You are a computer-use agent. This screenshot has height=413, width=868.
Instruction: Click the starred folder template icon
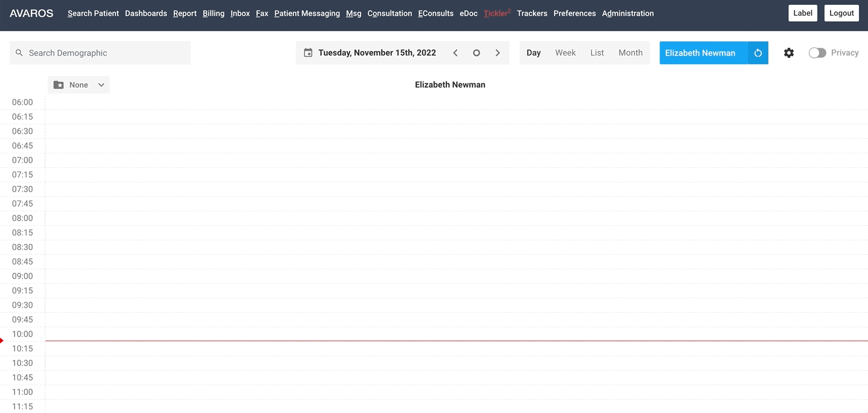point(59,85)
